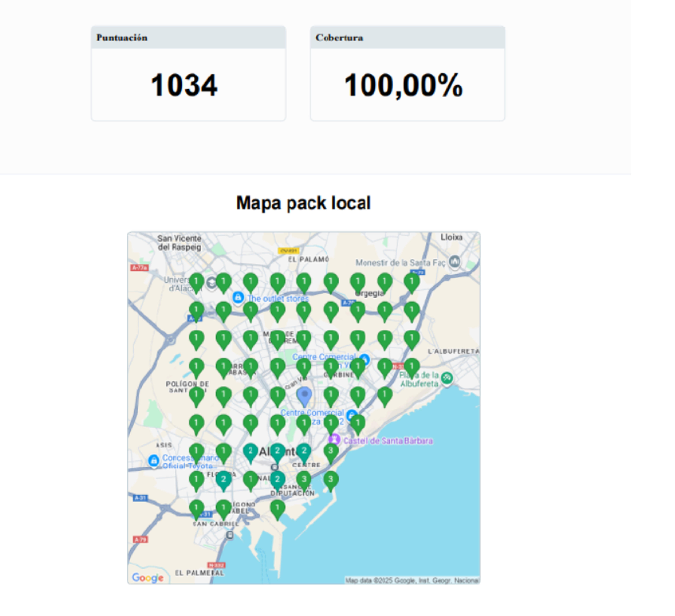Open the Castell de Santa Bàrbara landmark icon
The height and width of the screenshot is (616, 675).
click(x=334, y=439)
